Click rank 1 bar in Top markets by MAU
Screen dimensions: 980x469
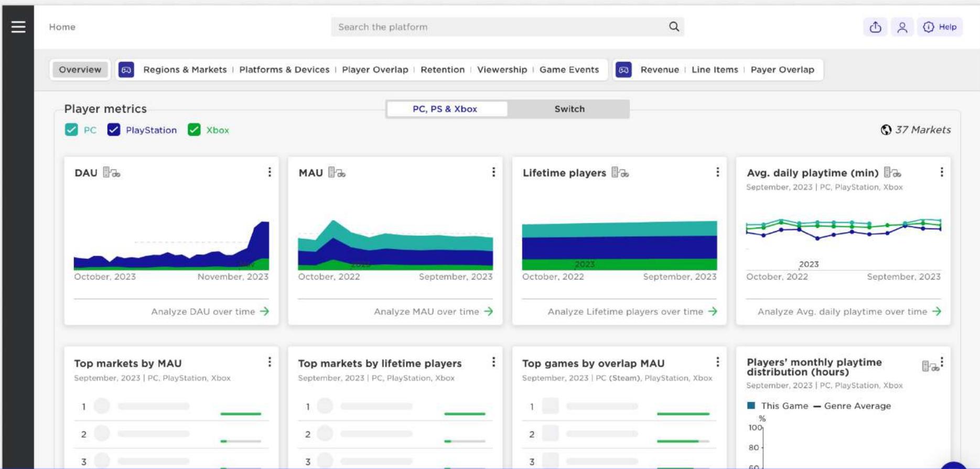click(x=241, y=413)
